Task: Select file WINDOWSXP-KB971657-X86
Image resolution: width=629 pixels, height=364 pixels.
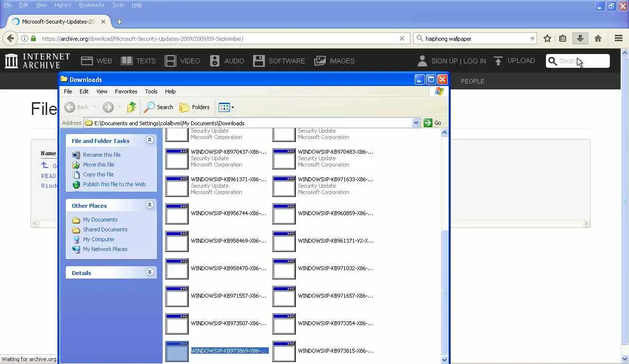Action: point(323,296)
